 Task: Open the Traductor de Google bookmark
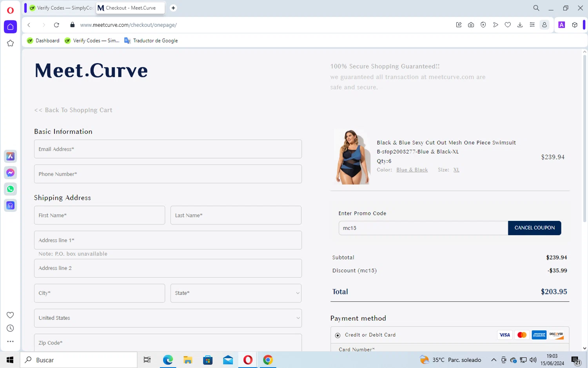[x=151, y=40]
